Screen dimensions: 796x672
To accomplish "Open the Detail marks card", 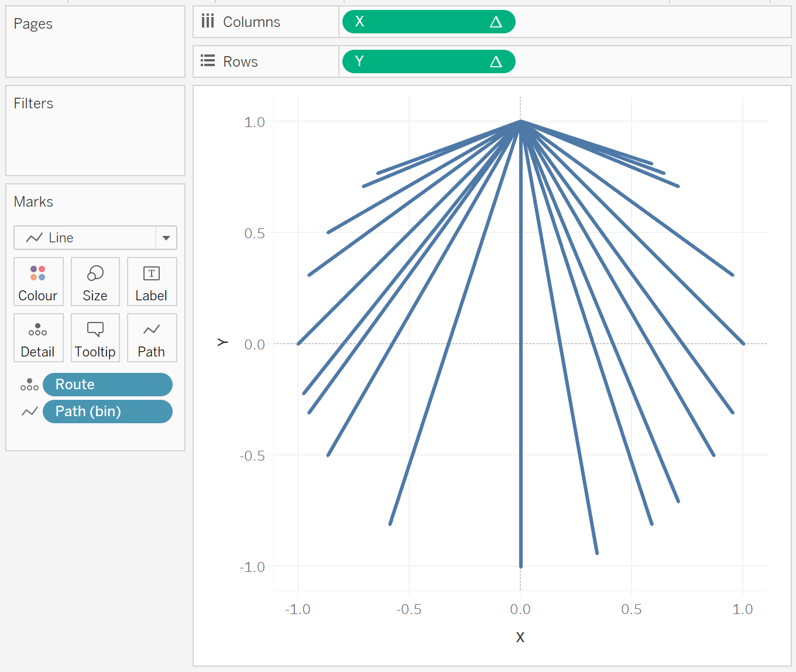I will 38,338.
